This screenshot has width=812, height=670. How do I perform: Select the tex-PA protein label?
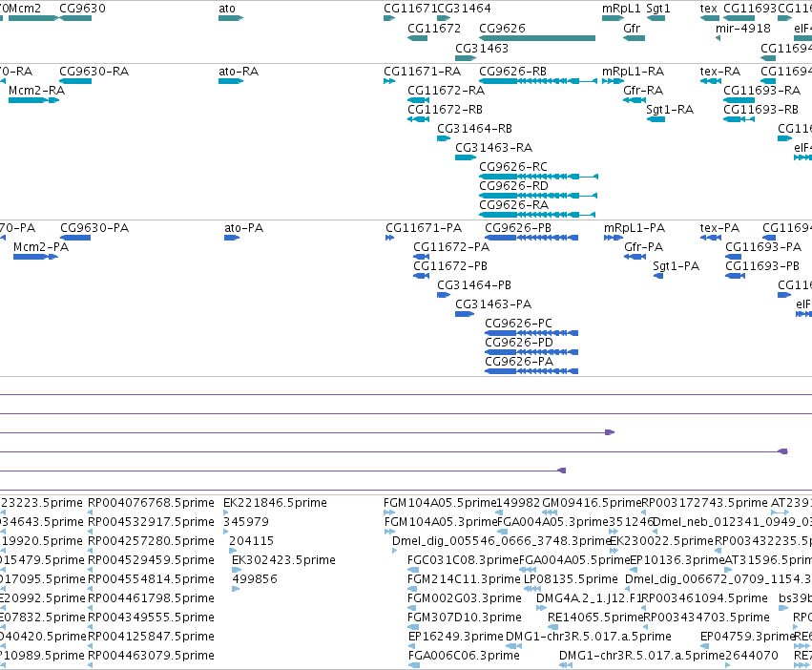[719, 228]
